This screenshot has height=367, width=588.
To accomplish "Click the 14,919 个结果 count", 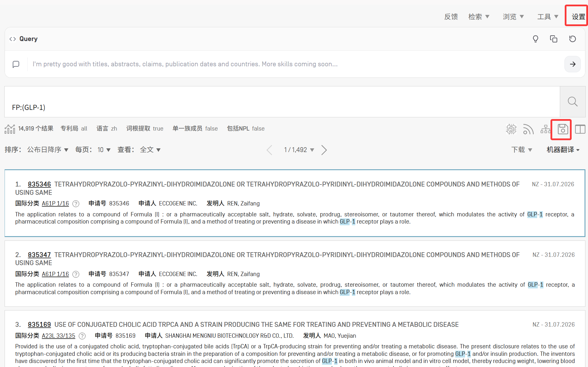I will click(x=36, y=129).
